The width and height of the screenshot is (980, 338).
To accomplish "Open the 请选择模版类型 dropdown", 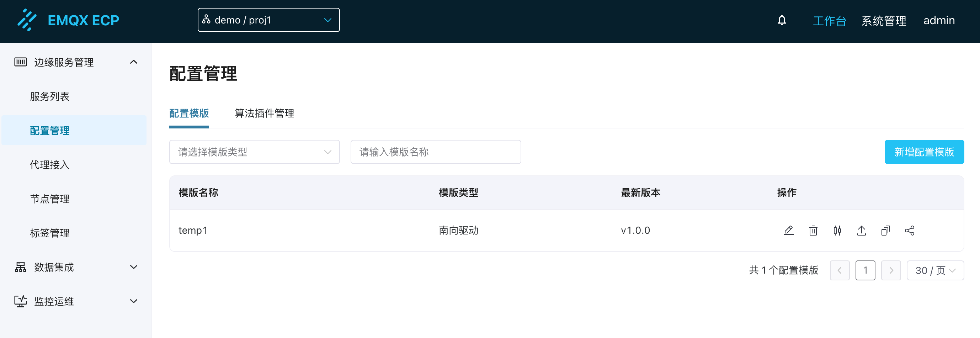I will [x=254, y=152].
